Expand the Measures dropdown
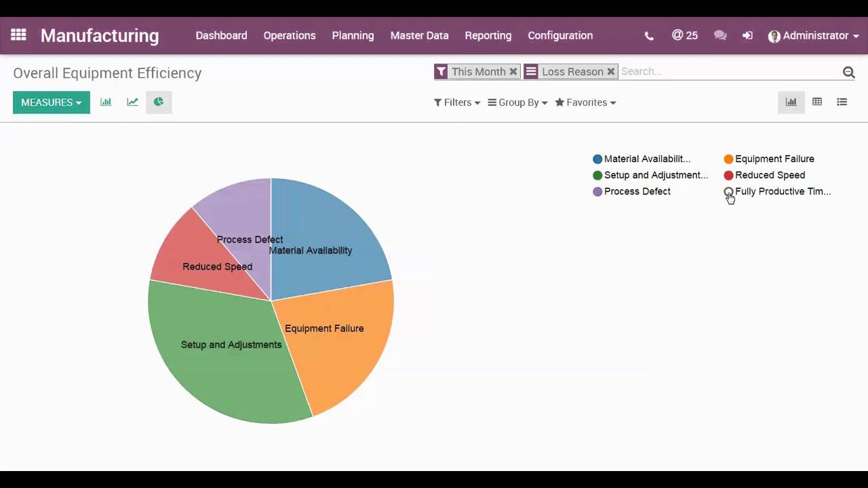868x488 pixels. pos(51,102)
